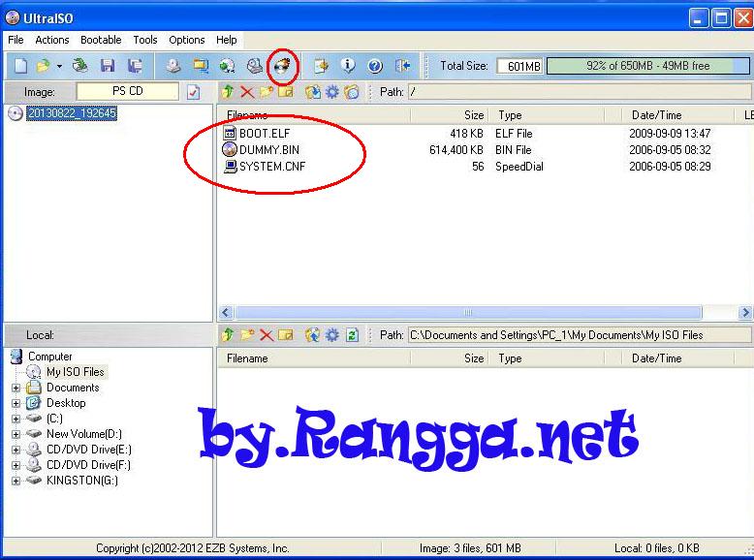This screenshot has width=754, height=560.
Task: Open the Bootable menu
Action: point(101,40)
